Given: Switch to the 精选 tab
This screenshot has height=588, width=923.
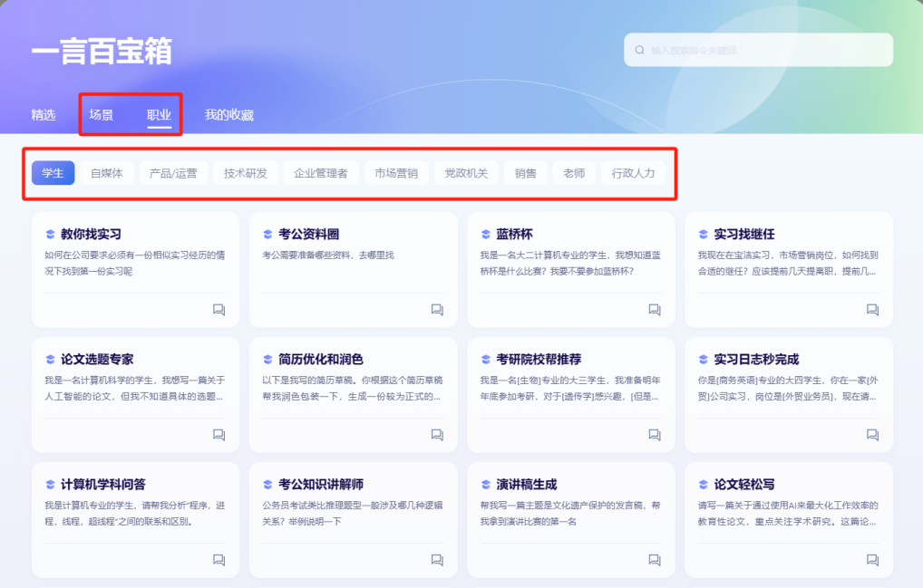Looking at the screenshot, I should click(x=44, y=115).
